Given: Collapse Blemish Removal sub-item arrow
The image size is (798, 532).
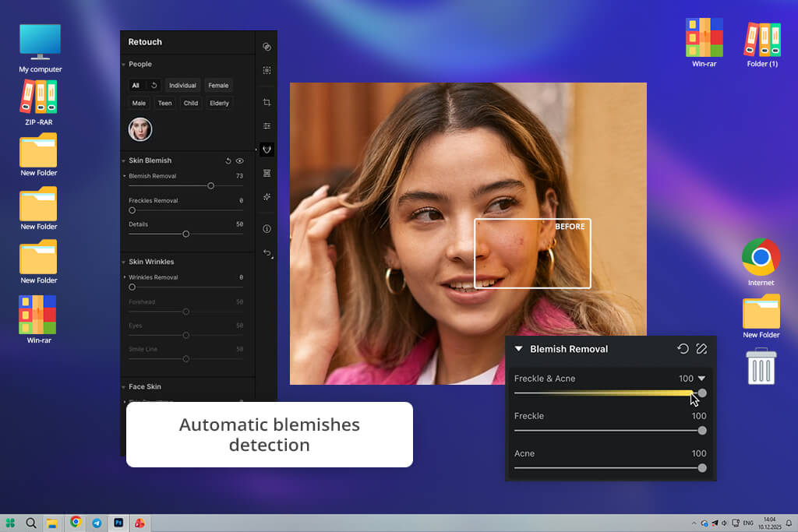Looking at the screenshot, I should [125, 176].
